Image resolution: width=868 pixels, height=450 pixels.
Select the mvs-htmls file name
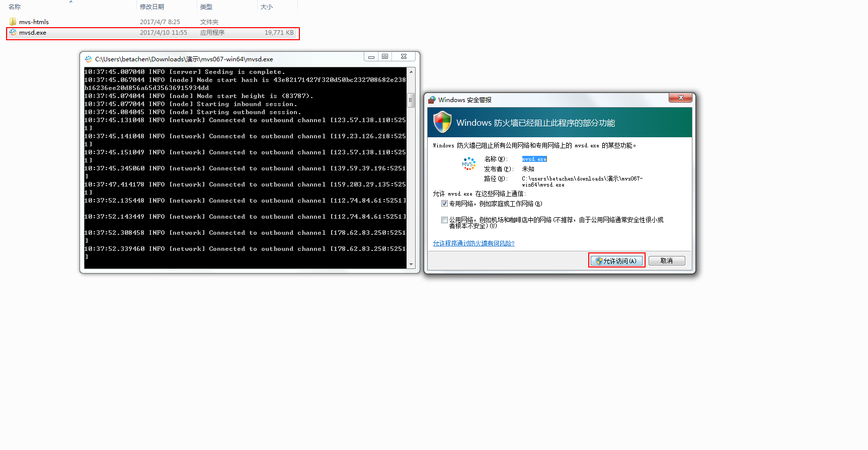point(34,22)
